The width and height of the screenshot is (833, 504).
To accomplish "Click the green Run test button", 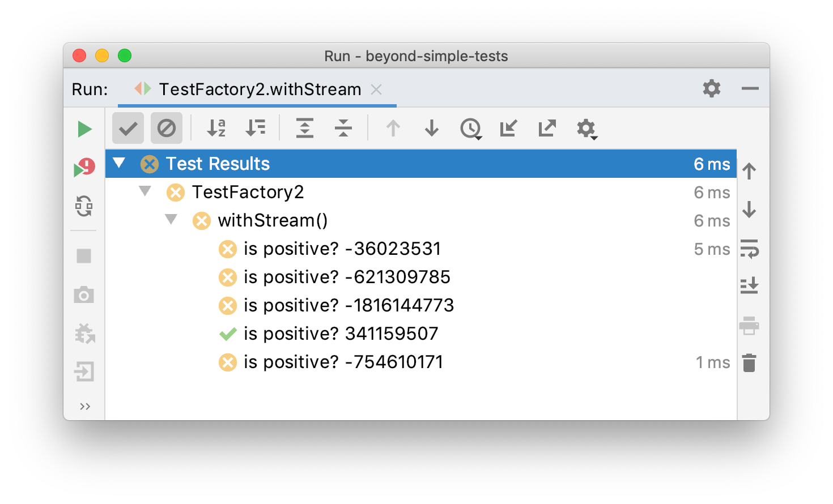I will point(84,129).
